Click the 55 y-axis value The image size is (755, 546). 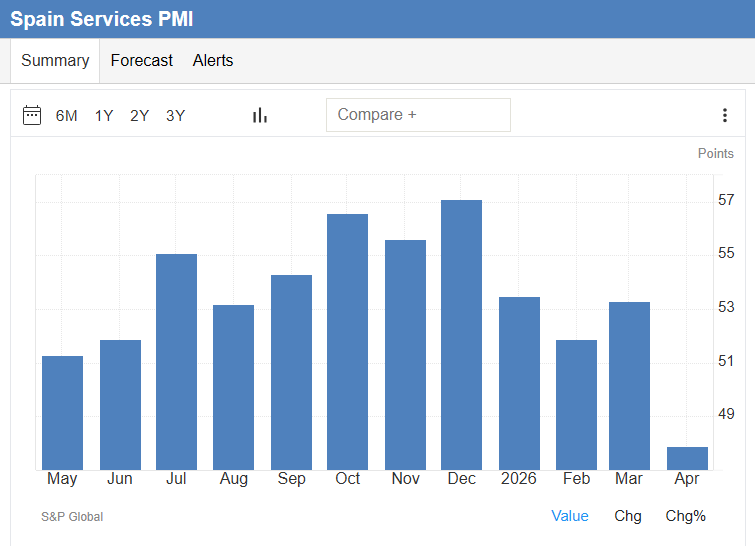(x=726, y=253)
